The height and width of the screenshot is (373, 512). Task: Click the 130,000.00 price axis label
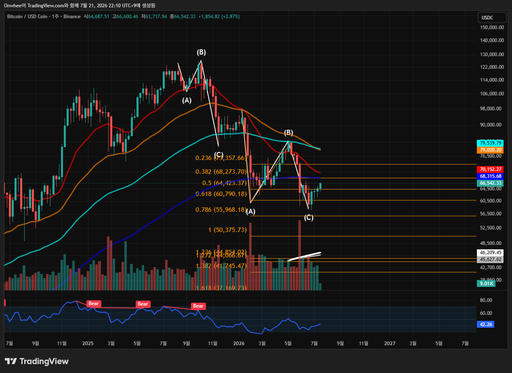pos(492,54)
